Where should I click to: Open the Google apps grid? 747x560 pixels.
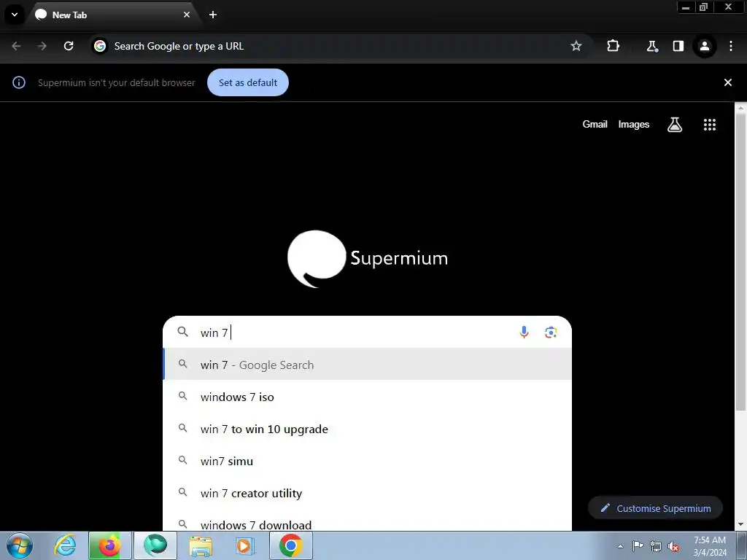click(709, 125)
